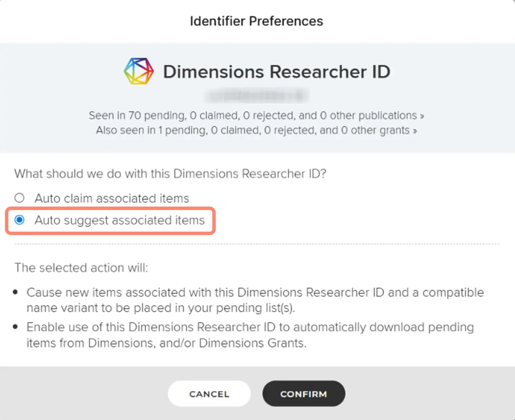The width and height of the screenshot is (515, 420).
Task: Select the Auto claim radio button
Action: point(19,198)
